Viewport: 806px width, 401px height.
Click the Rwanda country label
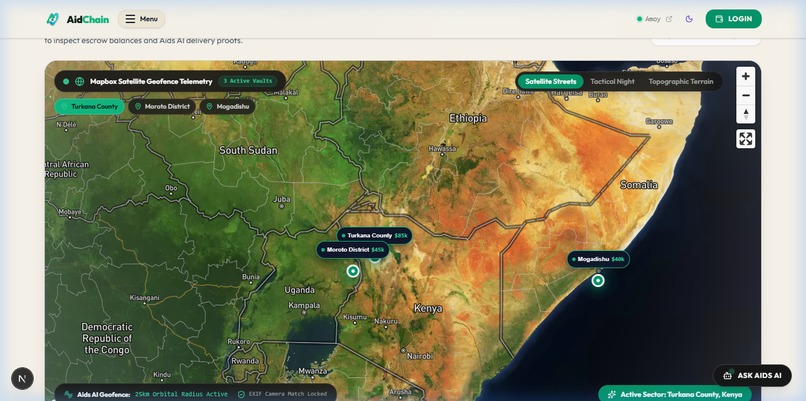tap(245, 361)
